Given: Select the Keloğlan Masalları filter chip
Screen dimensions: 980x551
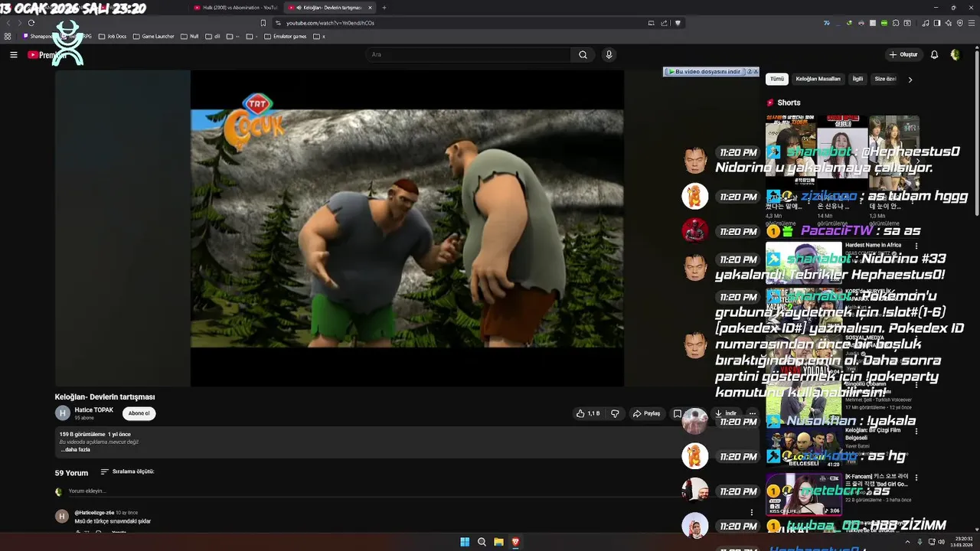Looking at the screenshot, I should 818,79.
